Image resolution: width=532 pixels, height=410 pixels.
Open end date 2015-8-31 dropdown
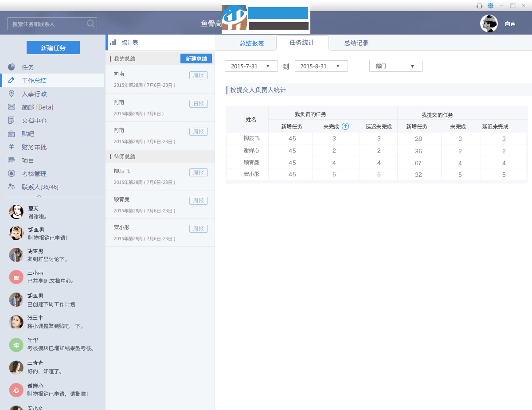point(321,66)
